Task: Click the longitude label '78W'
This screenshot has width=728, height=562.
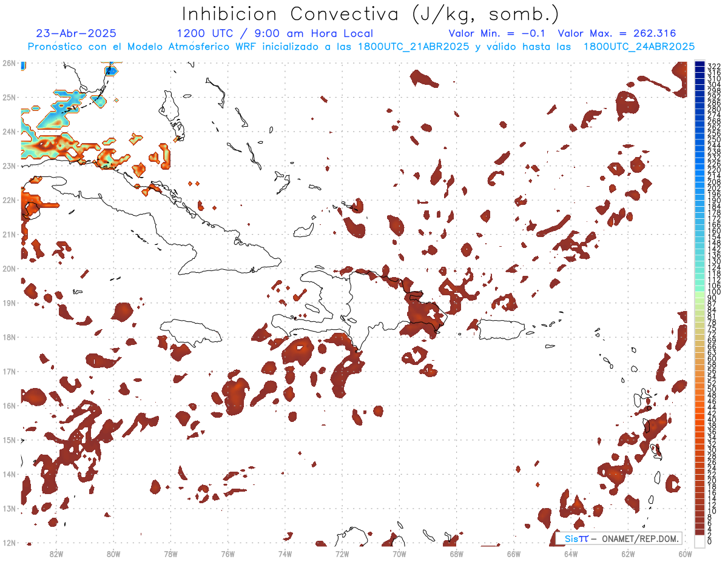Action: pos(170,554)
